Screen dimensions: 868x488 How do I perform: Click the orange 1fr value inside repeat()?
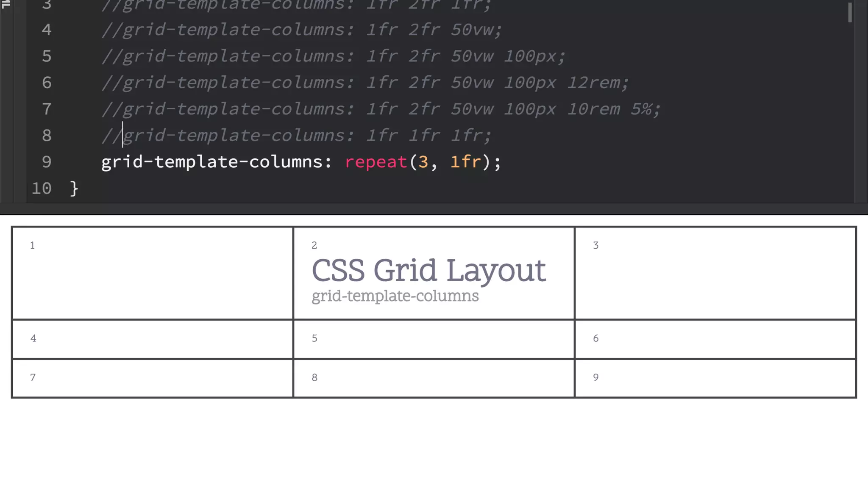[x=465, y=162]
